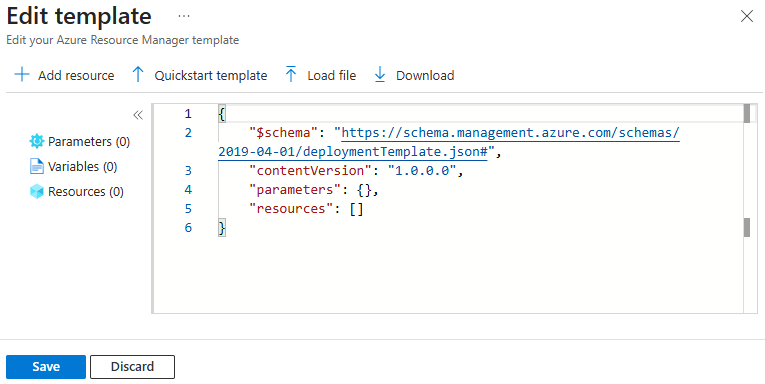Click the download arrow icon

click(380, 75)
